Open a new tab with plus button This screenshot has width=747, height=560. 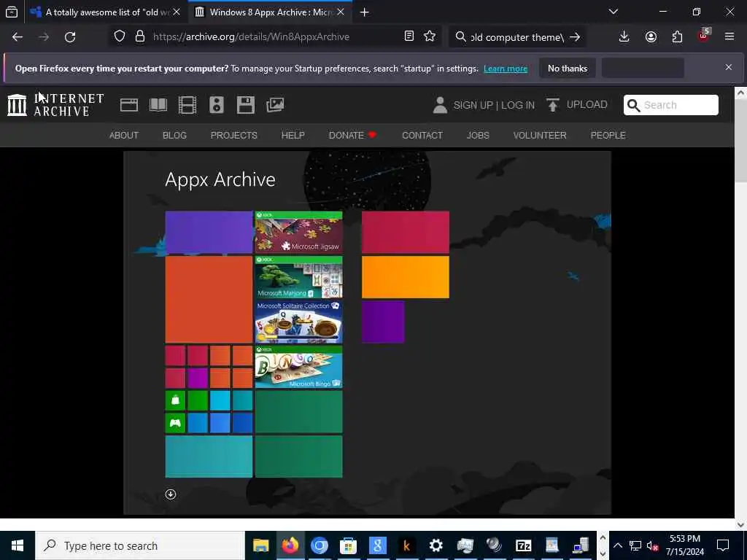pyautogui.click(x=365, y=12)
